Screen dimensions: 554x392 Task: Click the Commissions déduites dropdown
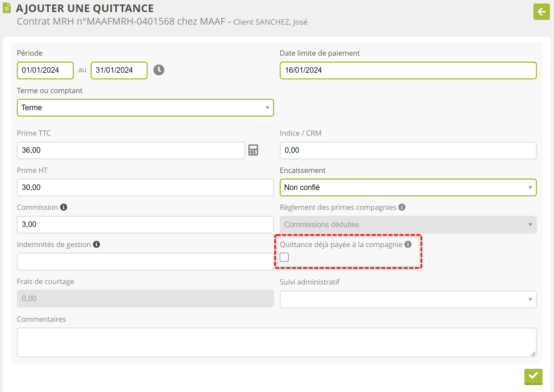tap(408, 225)
